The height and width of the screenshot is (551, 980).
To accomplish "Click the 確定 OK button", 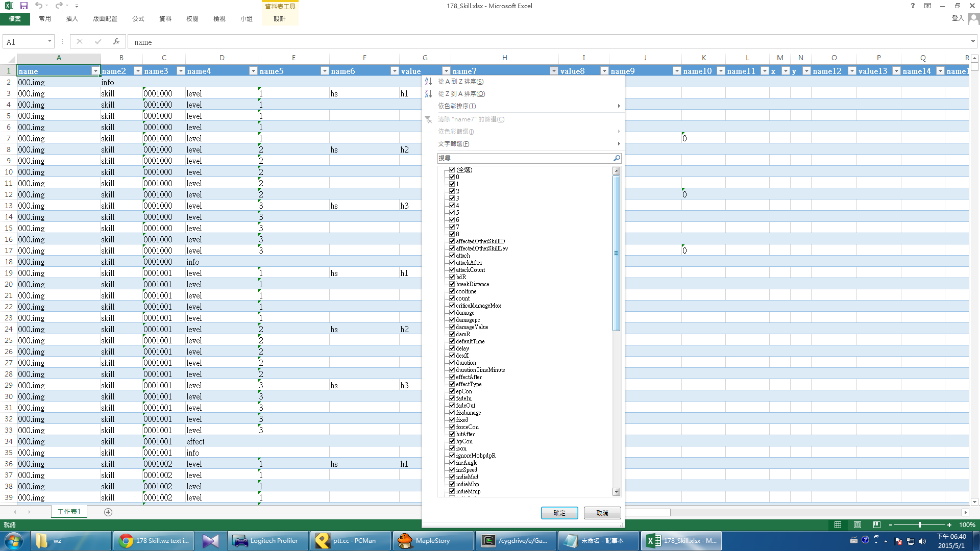I will (559, 513).
